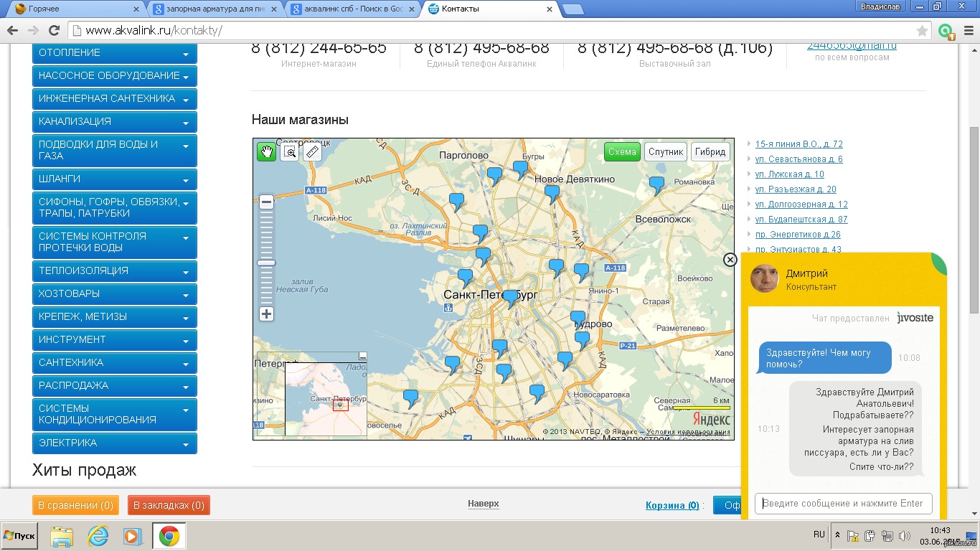Bookmark this page with the star icon
The image size is (980, 551).
coord(923,31)
